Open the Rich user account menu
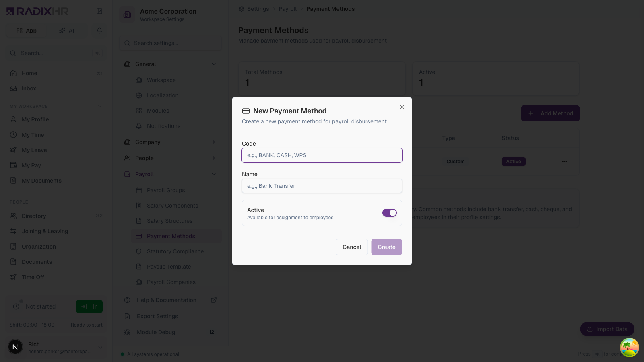 click(x=56, y=347)
